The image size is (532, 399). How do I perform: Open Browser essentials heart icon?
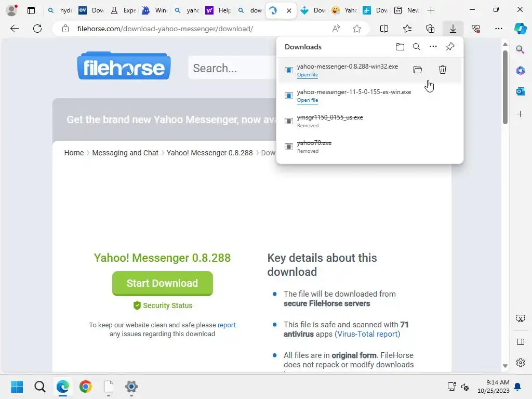(476, 29)
